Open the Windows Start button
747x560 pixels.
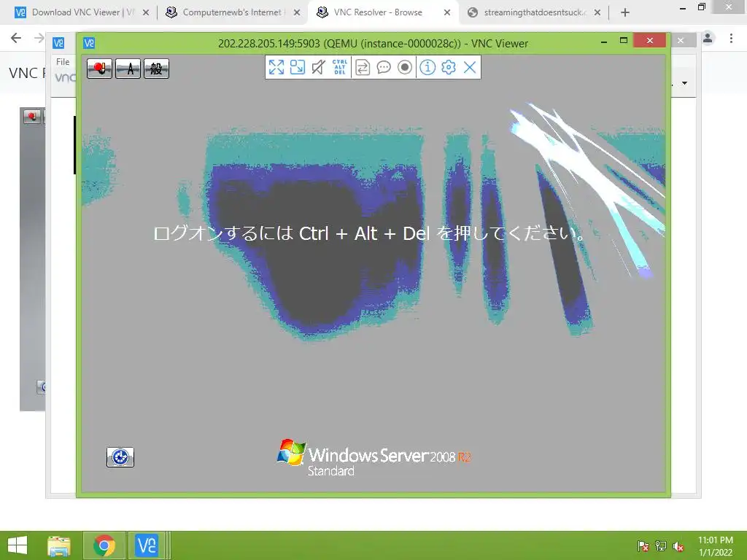[x=18, y=545]
